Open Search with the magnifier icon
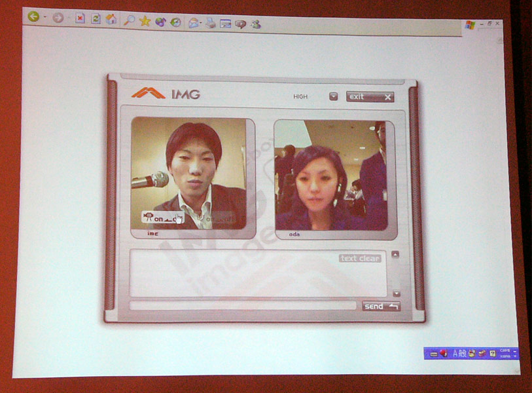532x393 pixels. (x=129, y=20)
